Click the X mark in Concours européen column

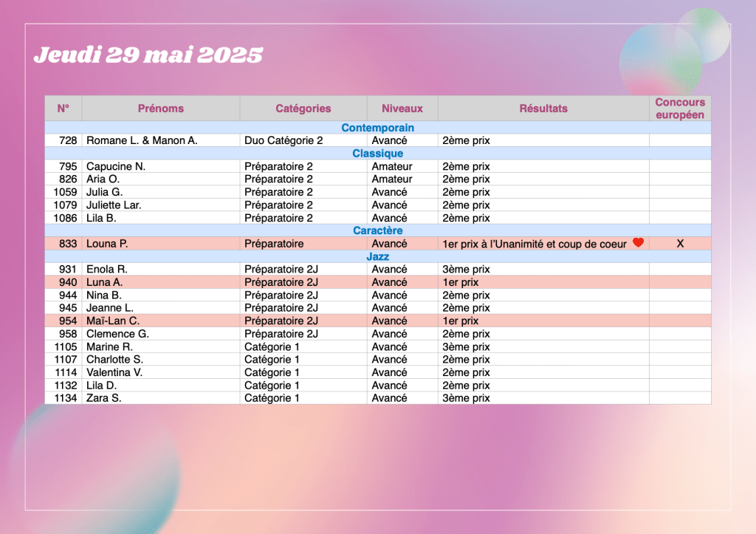click(680, 244)
